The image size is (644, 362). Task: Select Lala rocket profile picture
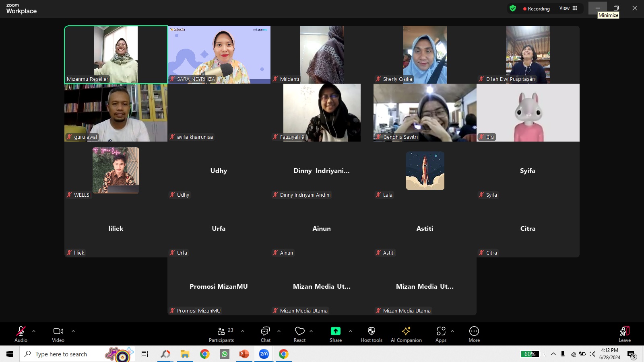(425, 171)
